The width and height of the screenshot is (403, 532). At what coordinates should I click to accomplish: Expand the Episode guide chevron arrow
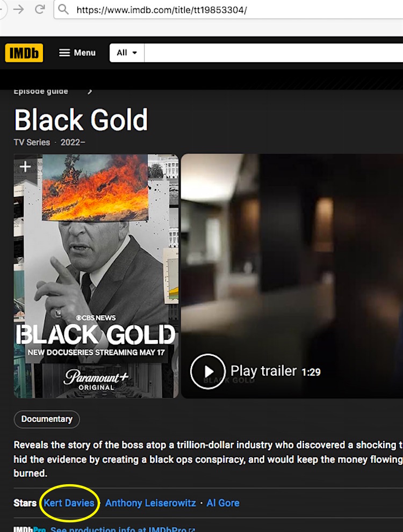coord(90,91)
